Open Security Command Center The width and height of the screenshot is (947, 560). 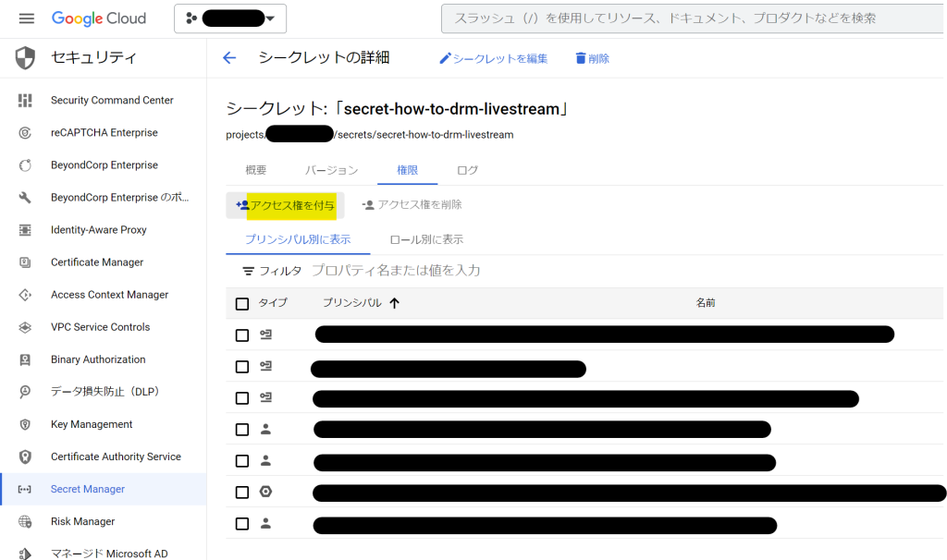pyautogui.click(x=112, y=100)
